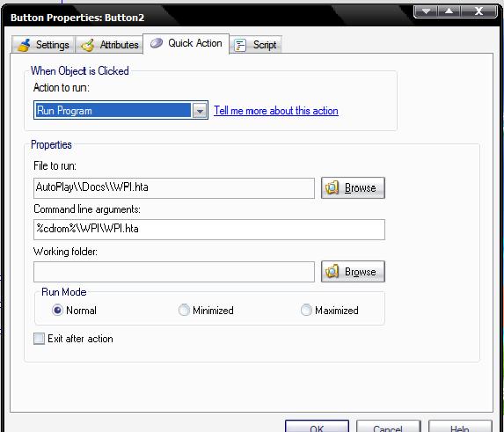Open the Action to run dropdown arrow
Viewport: 504px width, 432px height.
tap(200, 111)
